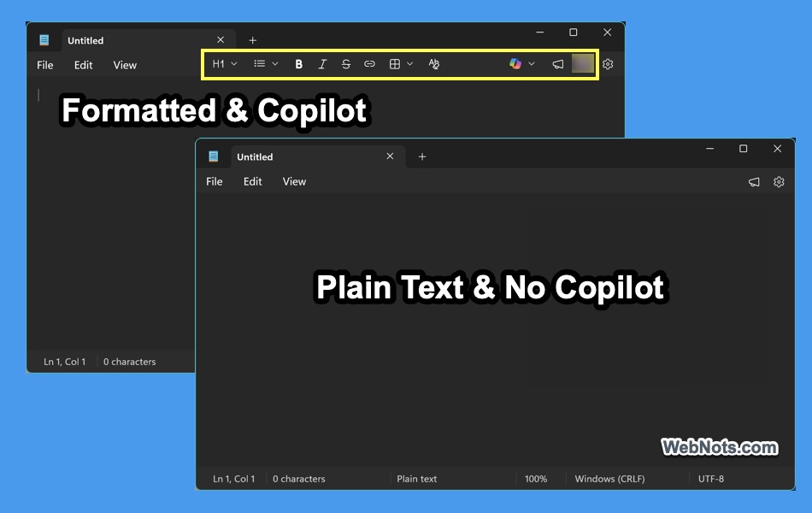The image size is (812, 513).
Task: Open the File menu in the Plain Text window
Action: click(215, 182)
